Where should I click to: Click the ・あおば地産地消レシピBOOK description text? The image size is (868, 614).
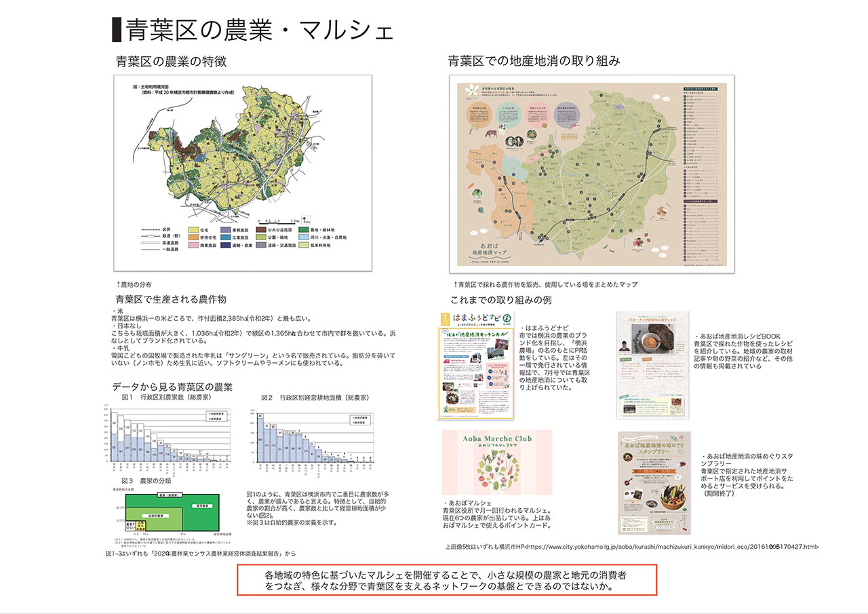pos(743,351)
